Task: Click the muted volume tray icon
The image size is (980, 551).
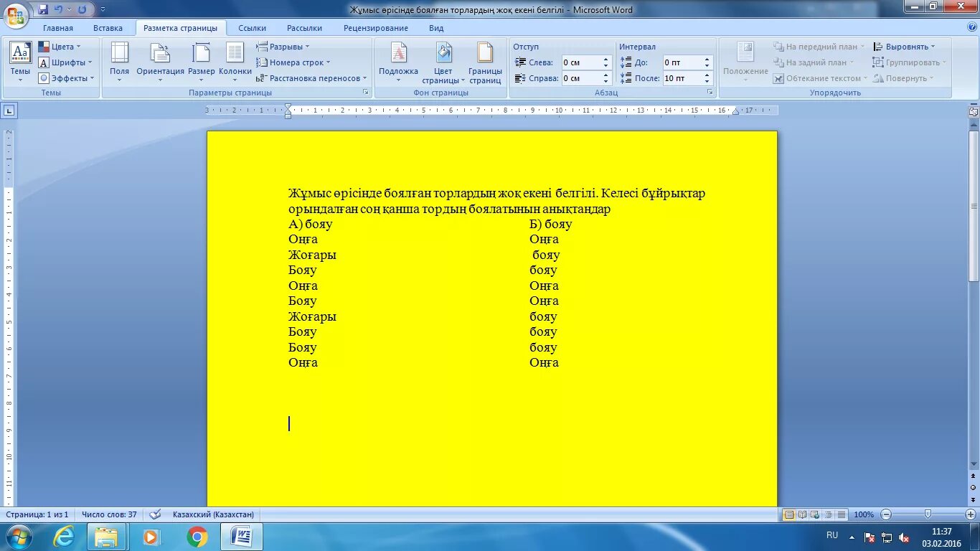Action: [x=903, y=537]
